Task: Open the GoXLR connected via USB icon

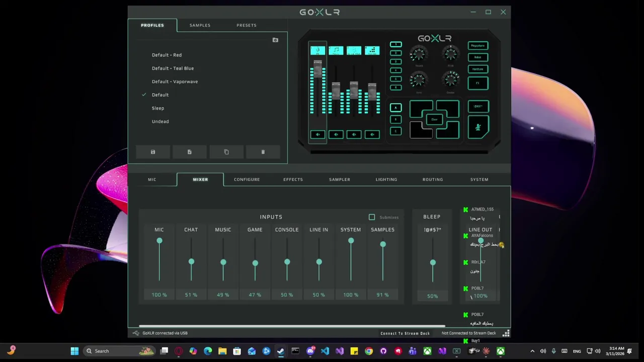Action: pos(136,333)
